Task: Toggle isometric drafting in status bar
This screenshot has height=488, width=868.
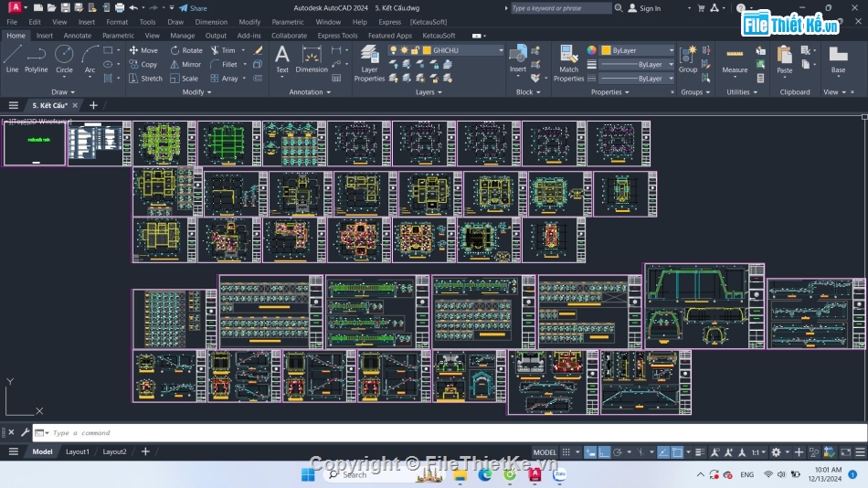Action: pos(640,452)
